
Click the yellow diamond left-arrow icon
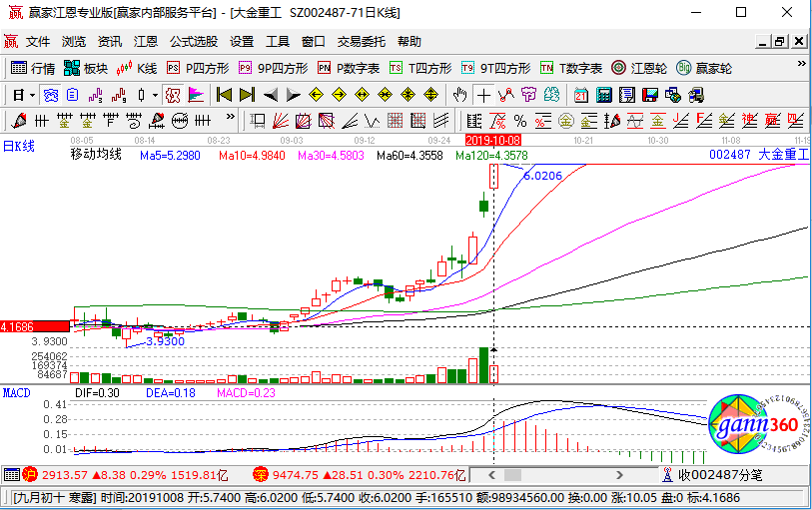click(316, 95)
